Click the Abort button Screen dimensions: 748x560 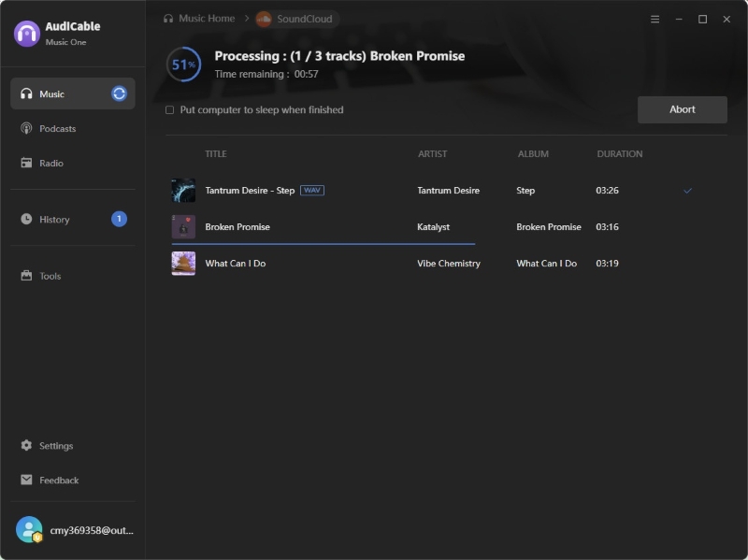click(683, 109)
